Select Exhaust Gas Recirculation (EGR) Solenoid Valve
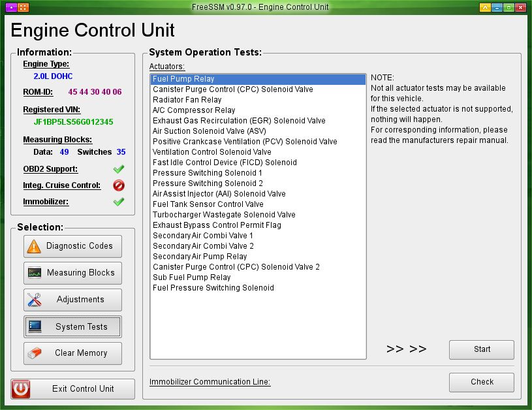Viewport: 532px width, 410px height. tap(258, 121)
